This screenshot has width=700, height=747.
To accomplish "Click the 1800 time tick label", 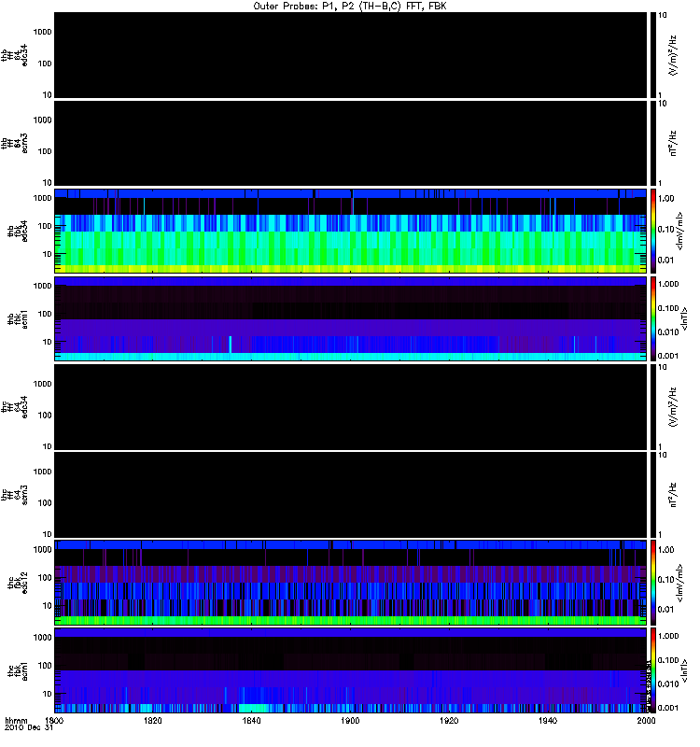I will point(54,720).
